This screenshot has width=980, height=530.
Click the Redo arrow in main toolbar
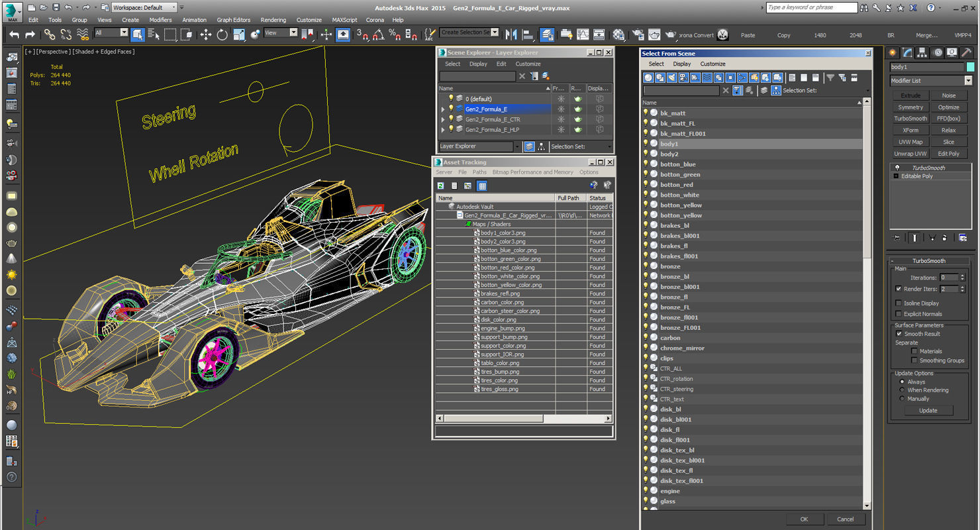click(30, 34)
